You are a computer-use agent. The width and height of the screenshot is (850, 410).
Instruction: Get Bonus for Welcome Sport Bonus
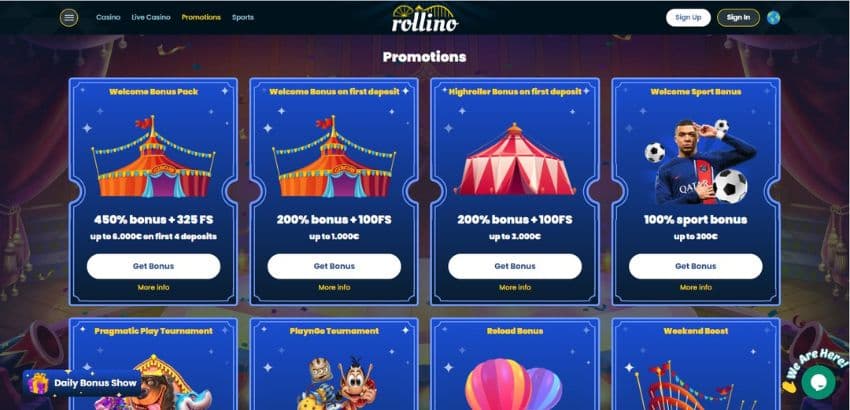click(x=696, y=266)
